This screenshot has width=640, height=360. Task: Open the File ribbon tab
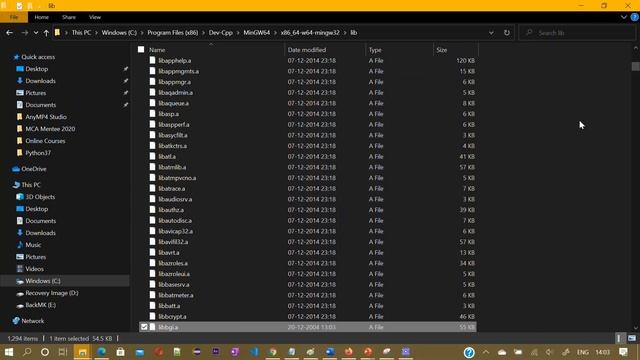click(x=14, y=17)
